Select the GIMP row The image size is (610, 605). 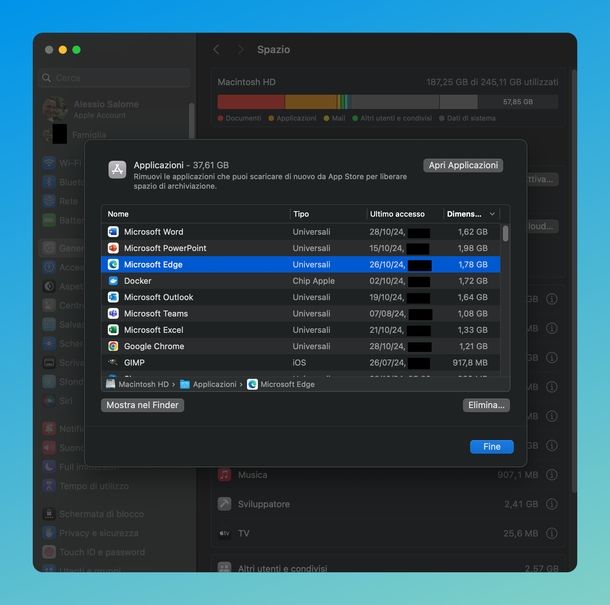point(300,363)
